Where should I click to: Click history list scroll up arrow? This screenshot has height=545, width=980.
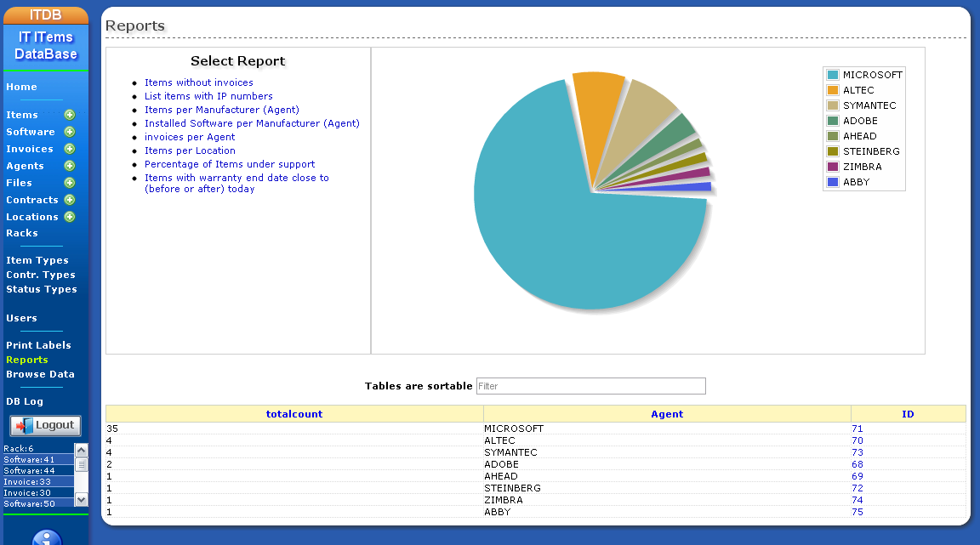point(82,450)
